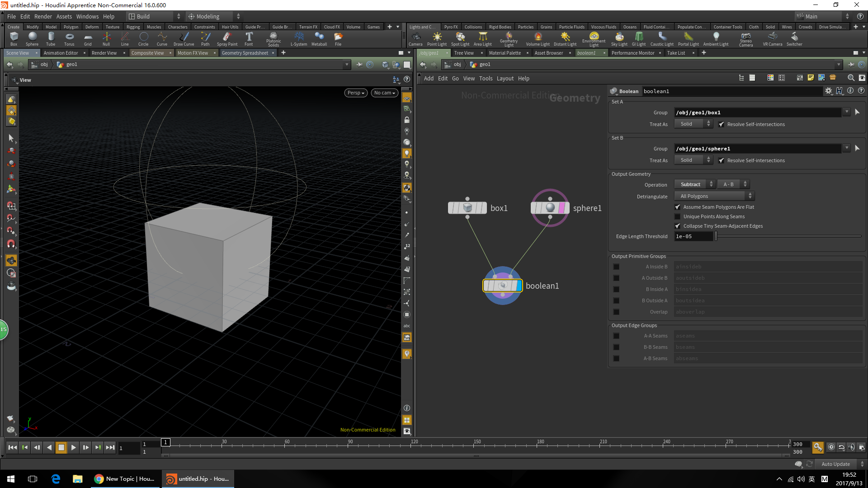Adjust the Edge Length Threshold slider

click(x=788, y=236)
